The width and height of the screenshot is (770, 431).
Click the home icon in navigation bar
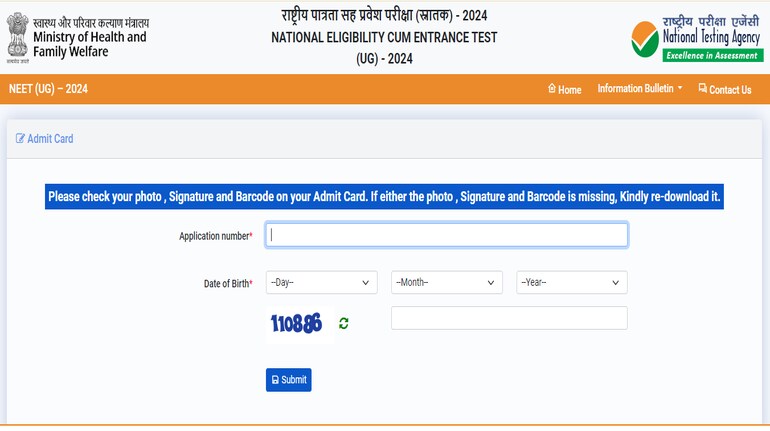point(552,88)
